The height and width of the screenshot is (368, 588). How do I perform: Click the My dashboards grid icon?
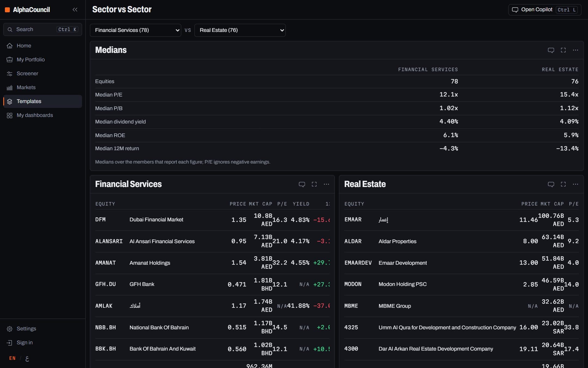(x=10, y=115)
